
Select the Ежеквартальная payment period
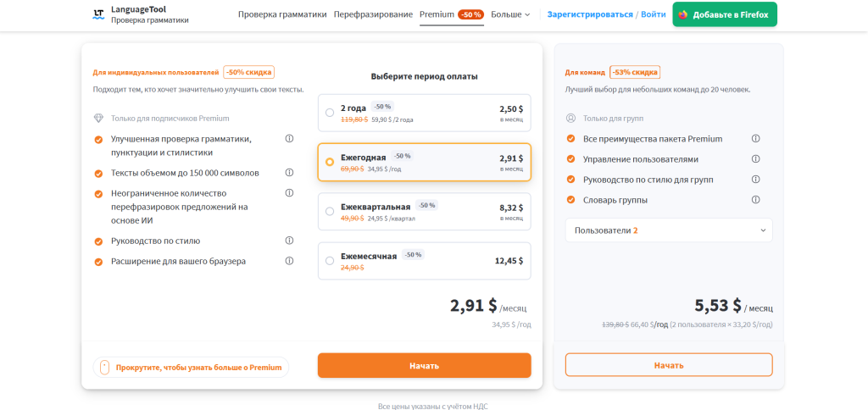(x=425, y=212)
